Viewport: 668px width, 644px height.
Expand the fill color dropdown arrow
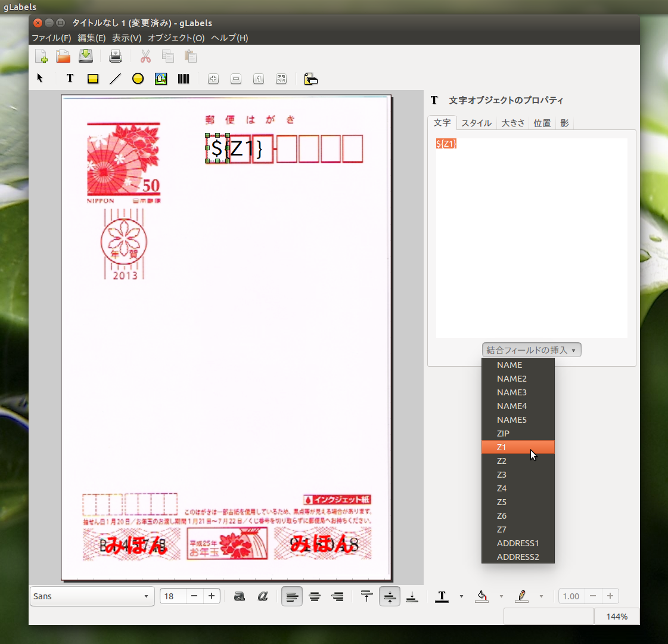coord(501,596)
